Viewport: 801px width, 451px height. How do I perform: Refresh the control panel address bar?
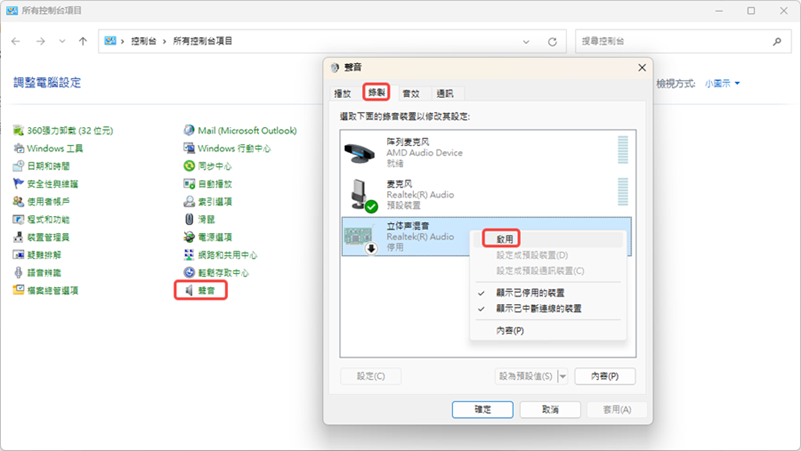[552, 42]
